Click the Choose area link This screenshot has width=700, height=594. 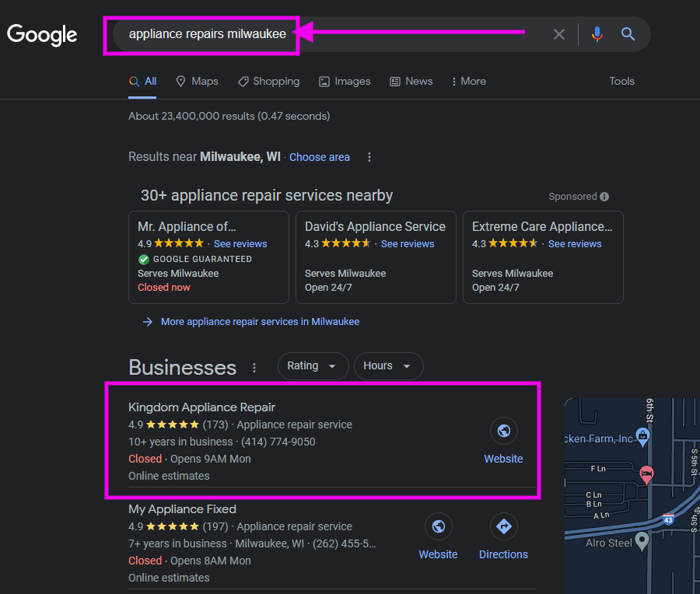tap(320, 157)
